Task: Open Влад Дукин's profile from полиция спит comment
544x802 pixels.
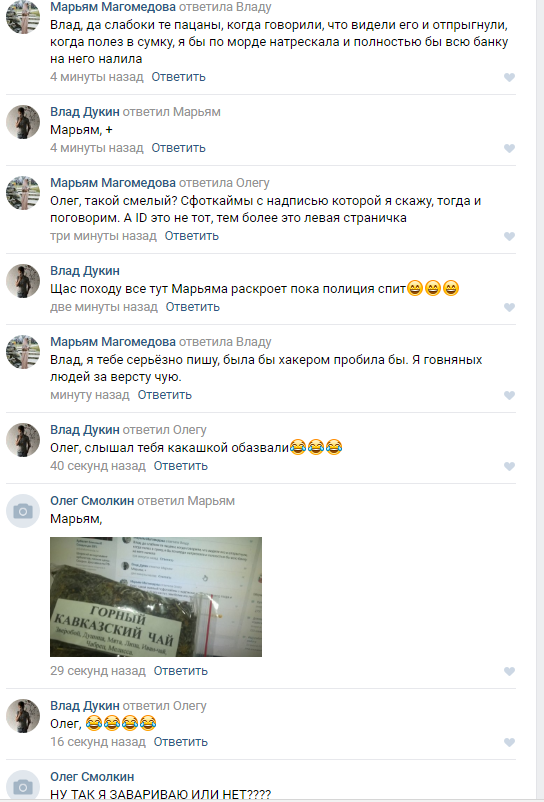Action: (x=85, y=271)
